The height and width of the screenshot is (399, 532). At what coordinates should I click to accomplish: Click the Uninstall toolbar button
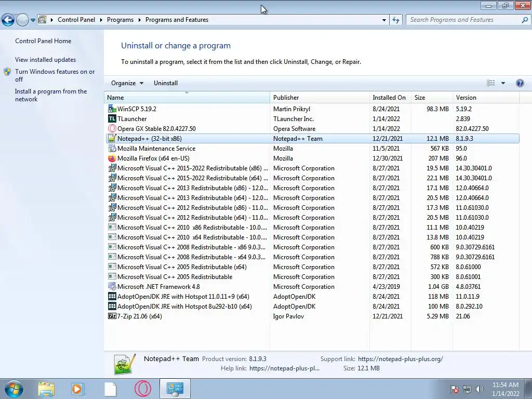166,83
